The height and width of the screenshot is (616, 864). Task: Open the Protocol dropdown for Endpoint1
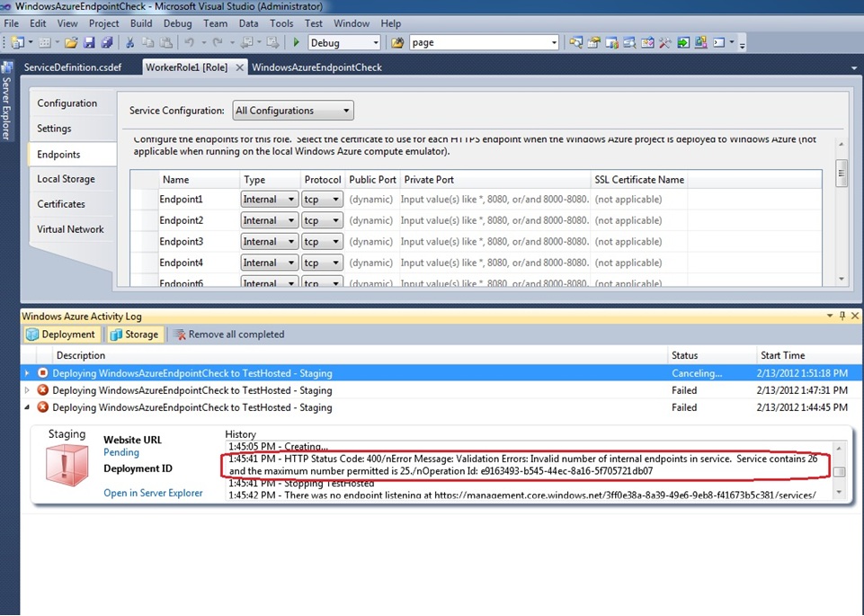pos(323,200)
